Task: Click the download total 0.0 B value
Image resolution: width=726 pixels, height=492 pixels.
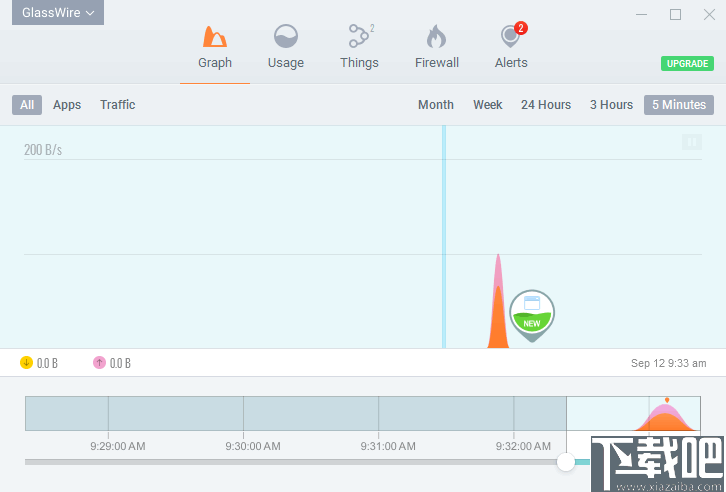Action: click(47, 363)
